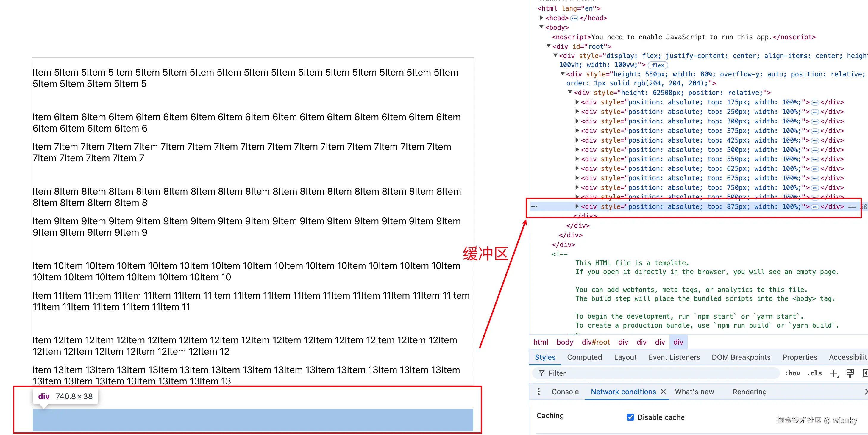
Task: Click the ellipsis icon beside head tag
Action: click(574, 18)
